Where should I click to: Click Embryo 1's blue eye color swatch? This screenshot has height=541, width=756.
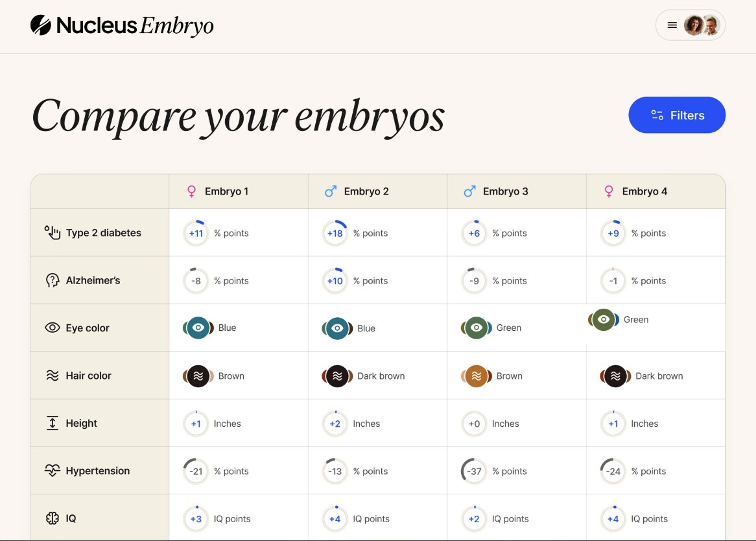(198, 328)
